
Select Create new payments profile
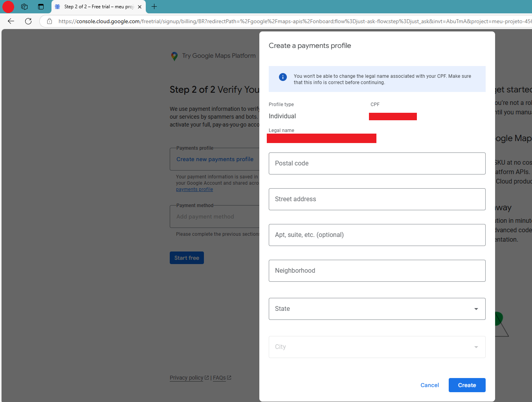[x=215, y=159]
